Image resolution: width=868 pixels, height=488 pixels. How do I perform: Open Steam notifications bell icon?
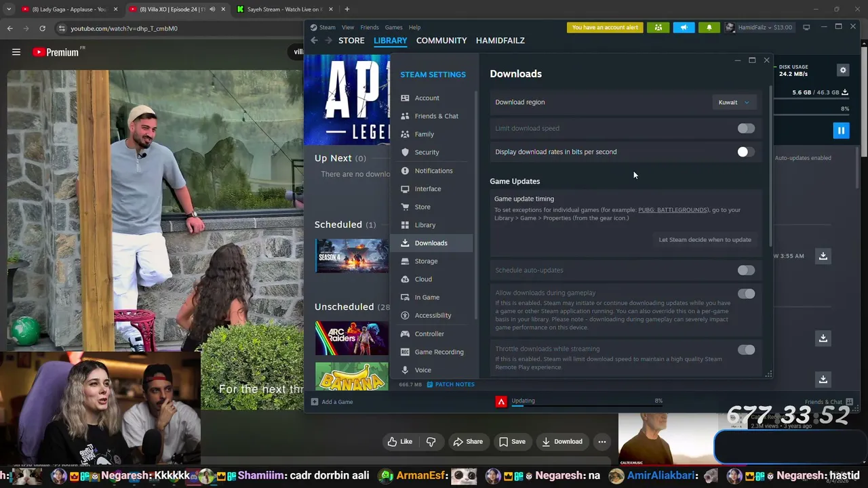click(709, 27)
